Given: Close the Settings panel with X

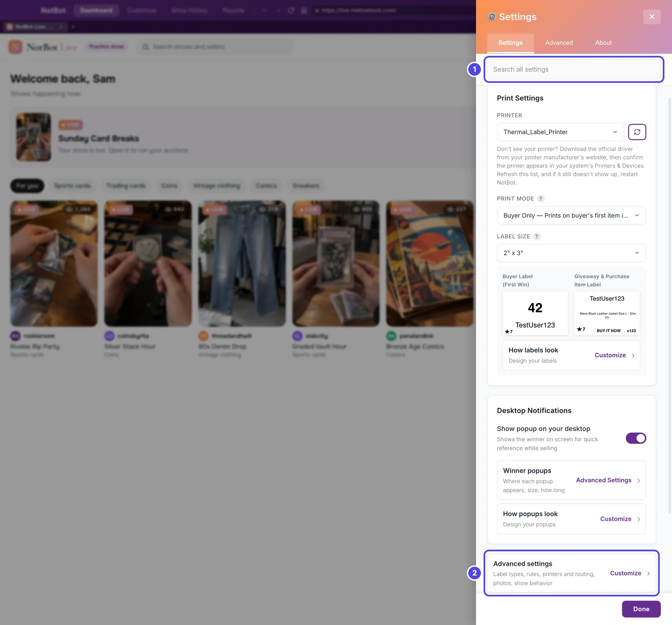Looking at the screenshot, I should [651, 17].
